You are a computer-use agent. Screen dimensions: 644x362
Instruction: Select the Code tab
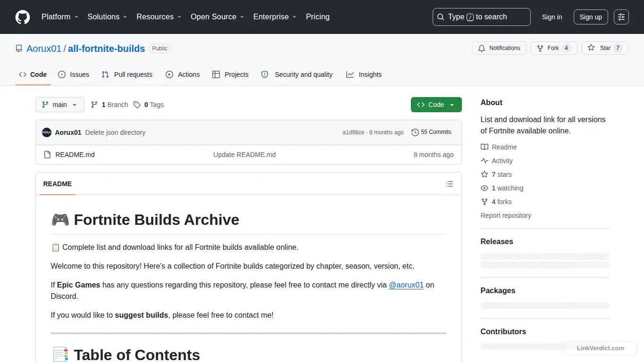[x=33, y=74]
